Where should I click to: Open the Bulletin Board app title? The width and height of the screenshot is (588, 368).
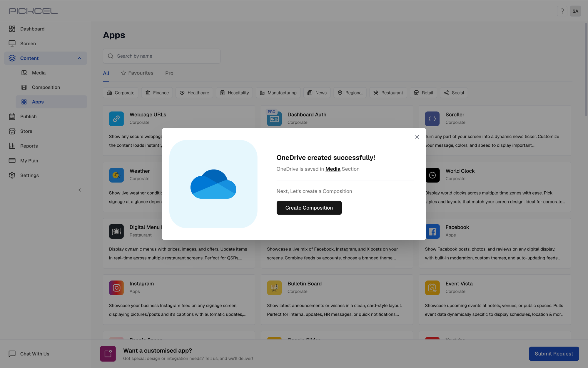coord(305,284)
